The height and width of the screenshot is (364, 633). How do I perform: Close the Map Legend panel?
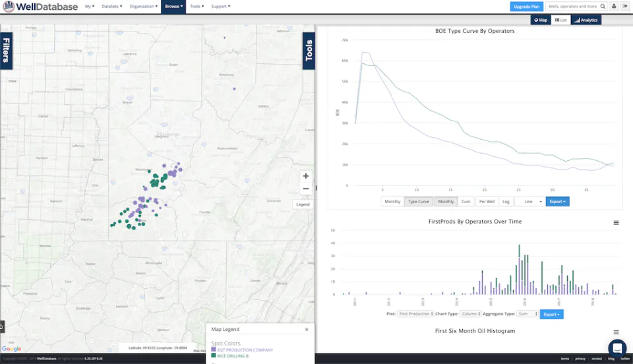pos(307,329)
